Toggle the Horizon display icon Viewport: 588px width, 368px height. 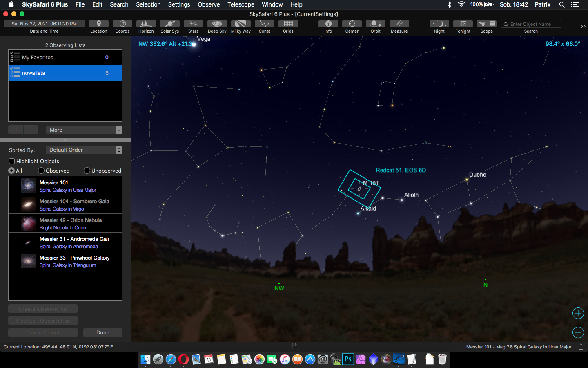(x=146, y=24)
